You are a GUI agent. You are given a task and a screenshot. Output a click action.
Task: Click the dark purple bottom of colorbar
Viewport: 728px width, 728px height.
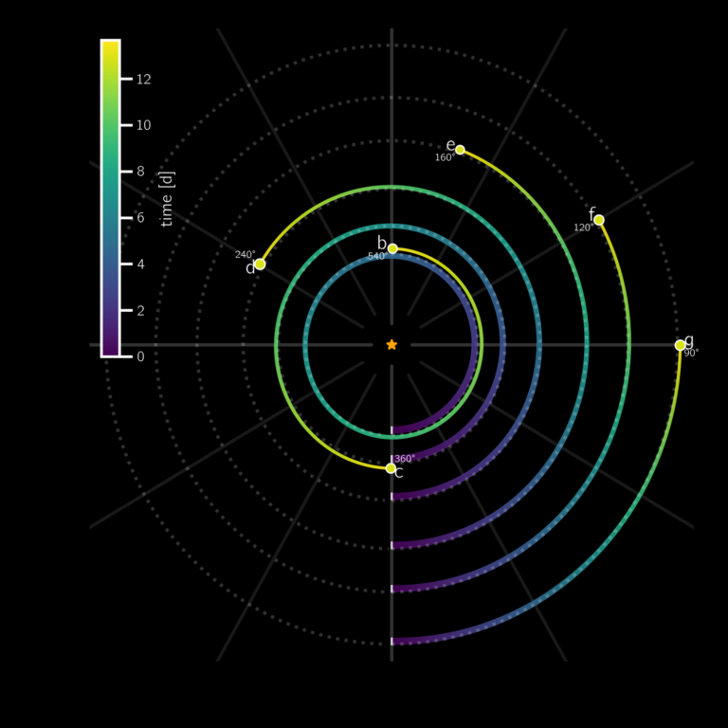pos(111,348)
